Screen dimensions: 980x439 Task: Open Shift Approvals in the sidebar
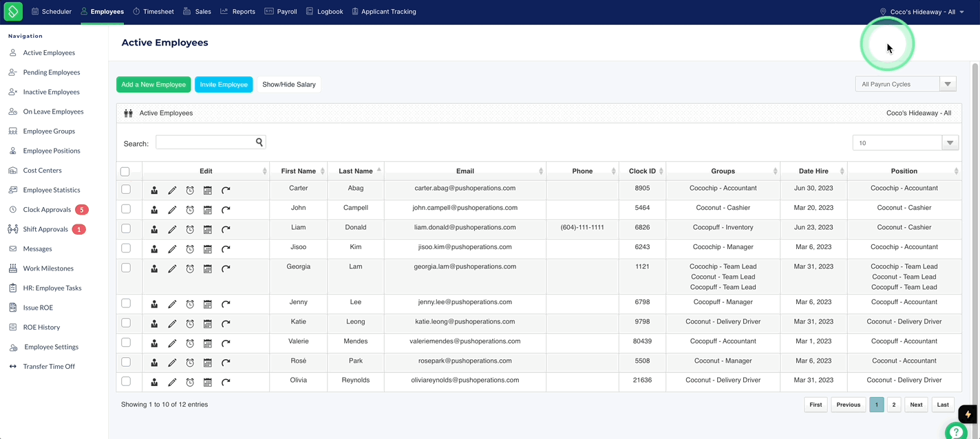[45, 229]
